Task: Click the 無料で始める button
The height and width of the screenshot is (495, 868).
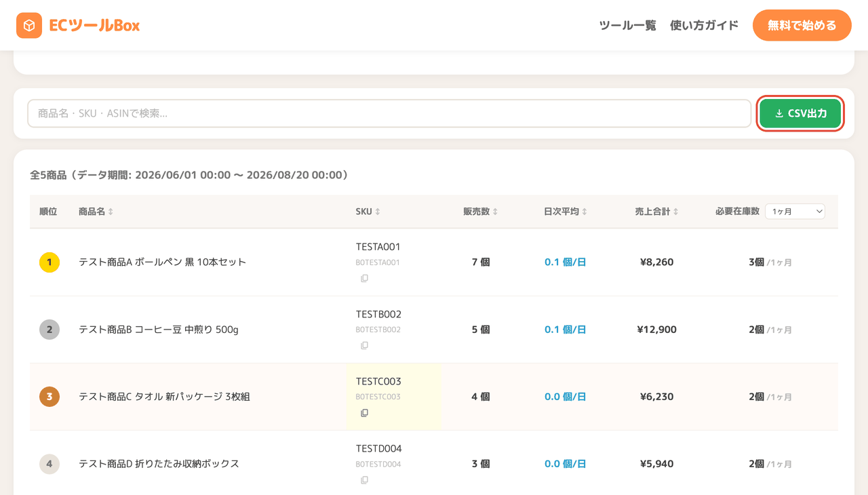Action: point(802,26)
